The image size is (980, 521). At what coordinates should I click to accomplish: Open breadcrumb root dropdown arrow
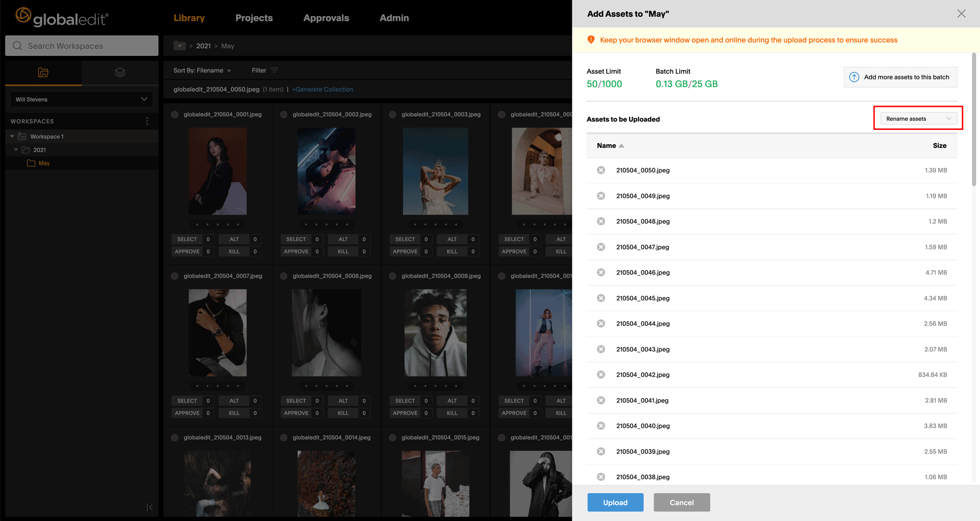point(180,46)
